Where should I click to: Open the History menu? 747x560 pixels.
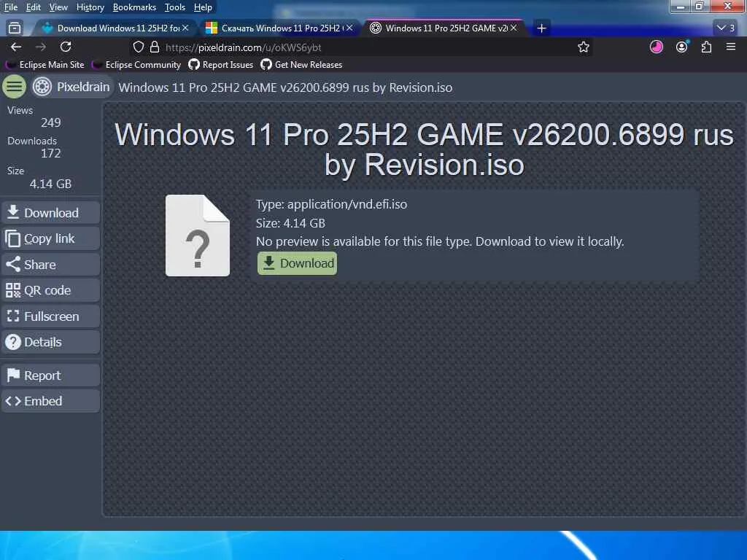[90, 7]
